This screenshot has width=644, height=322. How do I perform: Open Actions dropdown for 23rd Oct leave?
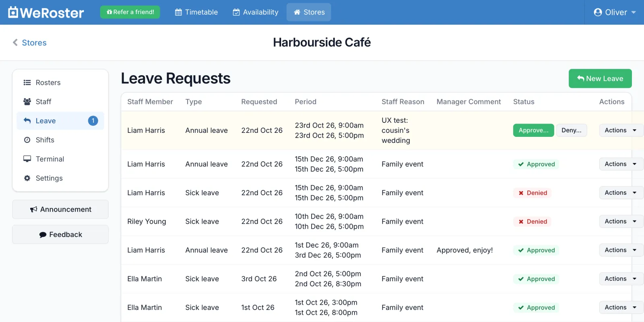pyautogui.click(x=621, y=130)
